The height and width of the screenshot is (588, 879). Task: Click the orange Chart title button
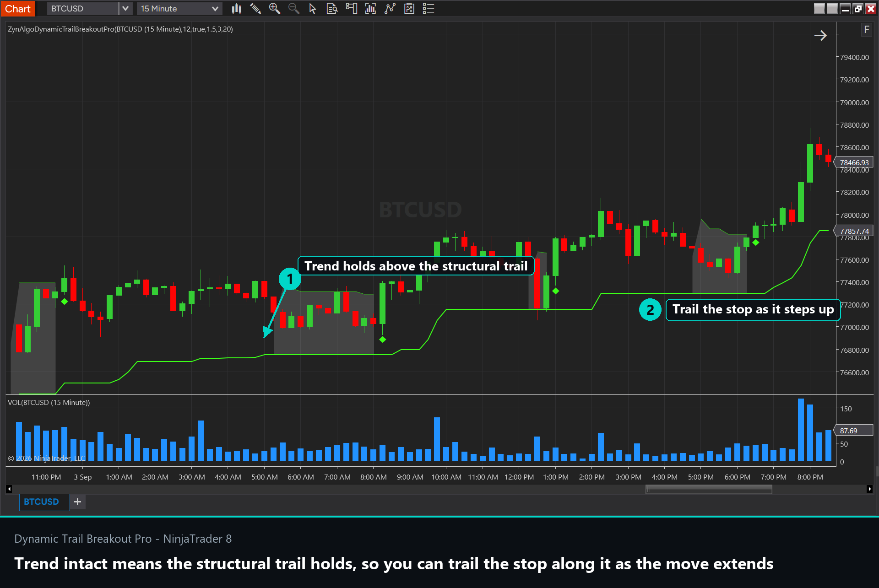coord(18,9)
